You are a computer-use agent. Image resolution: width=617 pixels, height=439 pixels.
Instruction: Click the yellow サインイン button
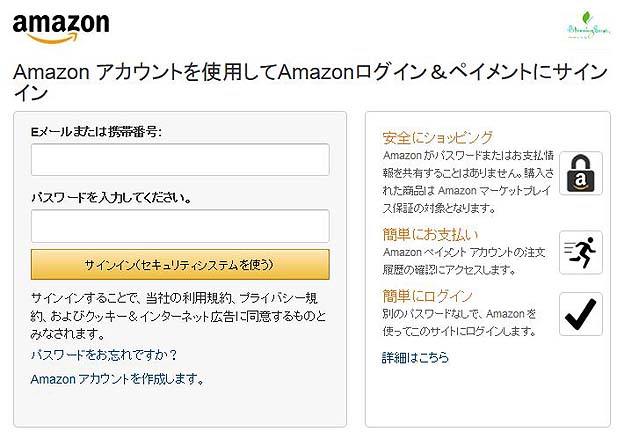[x=180, y=264]
